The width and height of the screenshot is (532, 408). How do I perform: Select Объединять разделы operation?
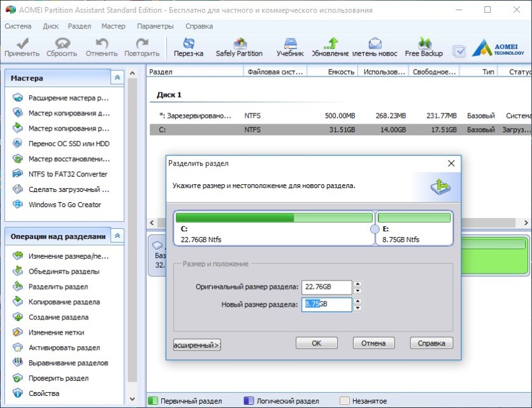click(55, 271)
